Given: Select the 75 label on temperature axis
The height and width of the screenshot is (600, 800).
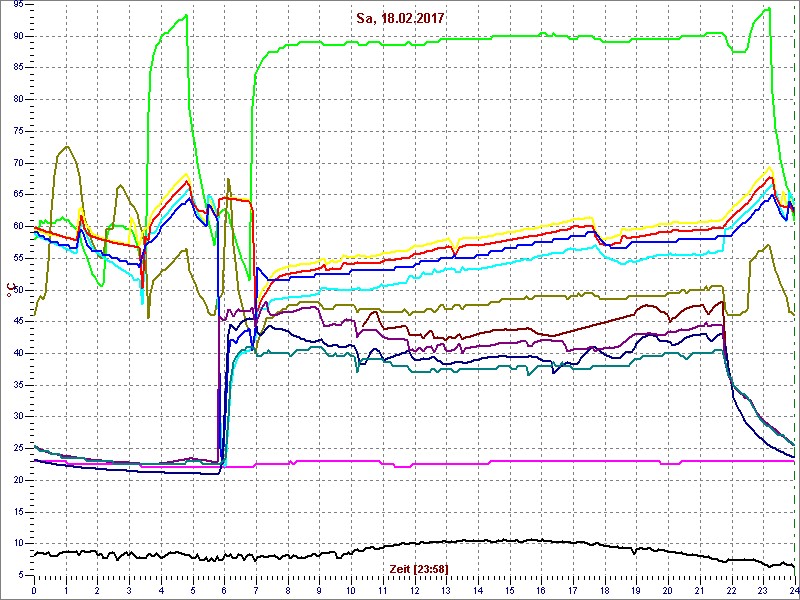Looking at the screenshot, I should coord(17,132).
